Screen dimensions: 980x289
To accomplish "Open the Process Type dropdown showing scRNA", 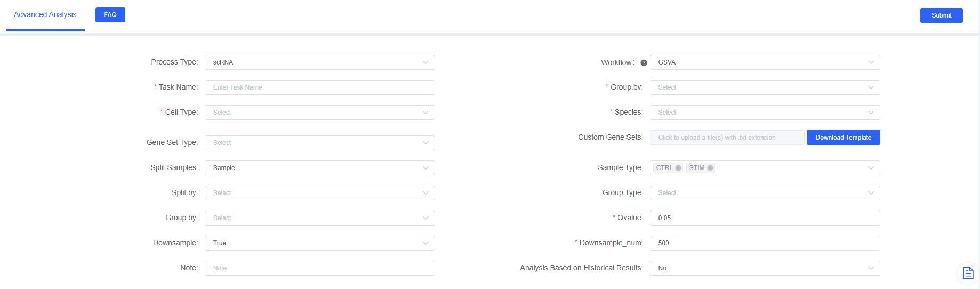I will point(319,62).
